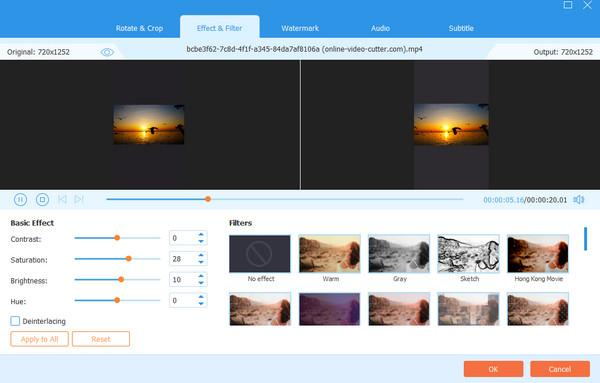Click the Original: 720x1252 label
Image resolution: width=600 pixels, height=383 pixels.
pos(38,52)
